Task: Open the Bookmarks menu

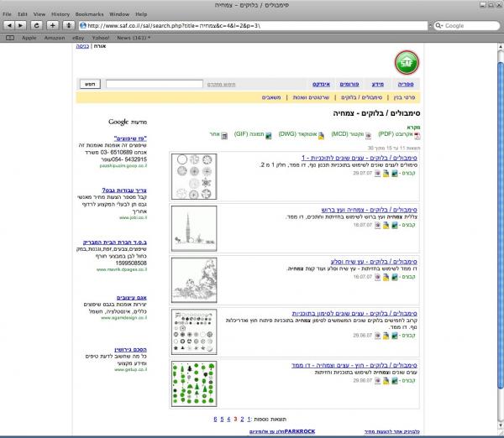Action: click(91, 14)
